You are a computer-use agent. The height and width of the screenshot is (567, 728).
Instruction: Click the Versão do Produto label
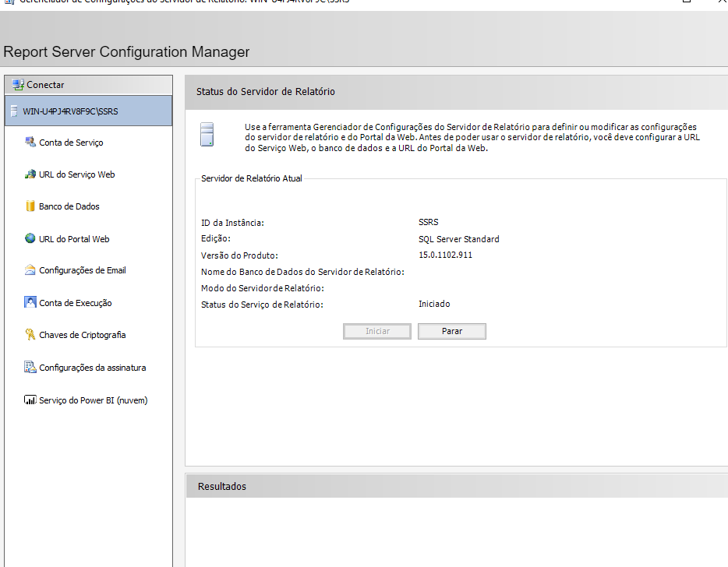pyautogui.click(x=239, y=255)
